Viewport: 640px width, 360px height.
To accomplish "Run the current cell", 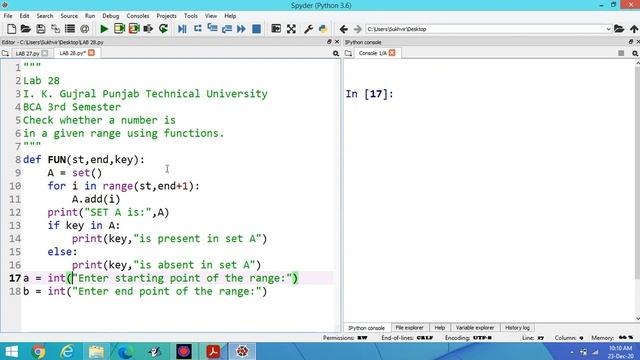I will tap(119, 29).
